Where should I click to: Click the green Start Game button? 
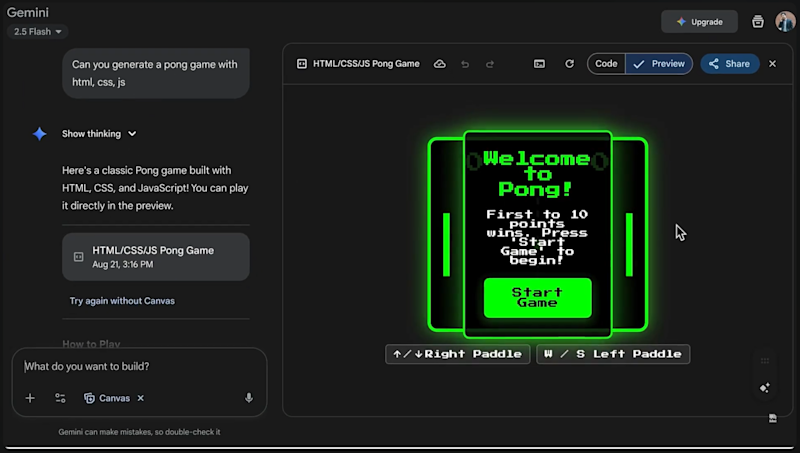[x=538, y=298]
